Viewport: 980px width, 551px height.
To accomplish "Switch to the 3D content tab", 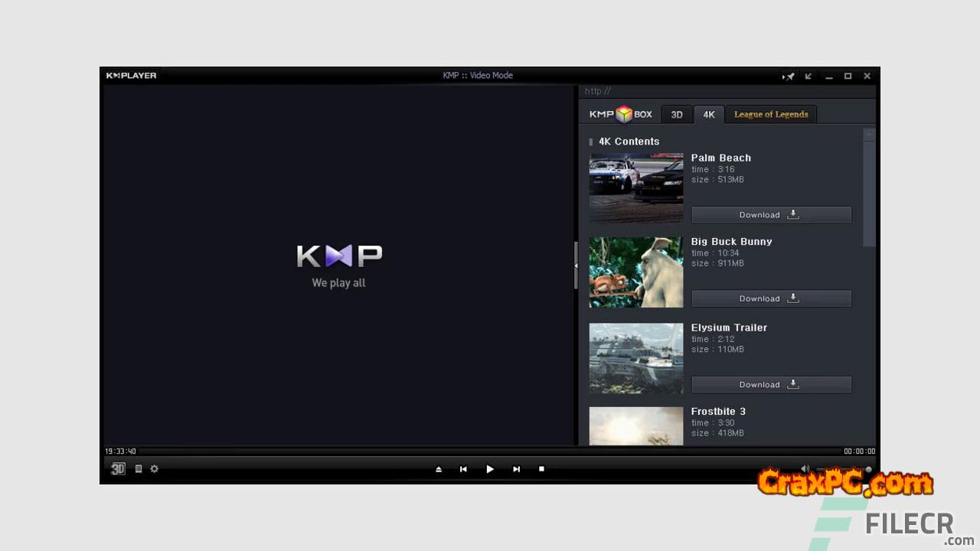I will coord(677,114).
